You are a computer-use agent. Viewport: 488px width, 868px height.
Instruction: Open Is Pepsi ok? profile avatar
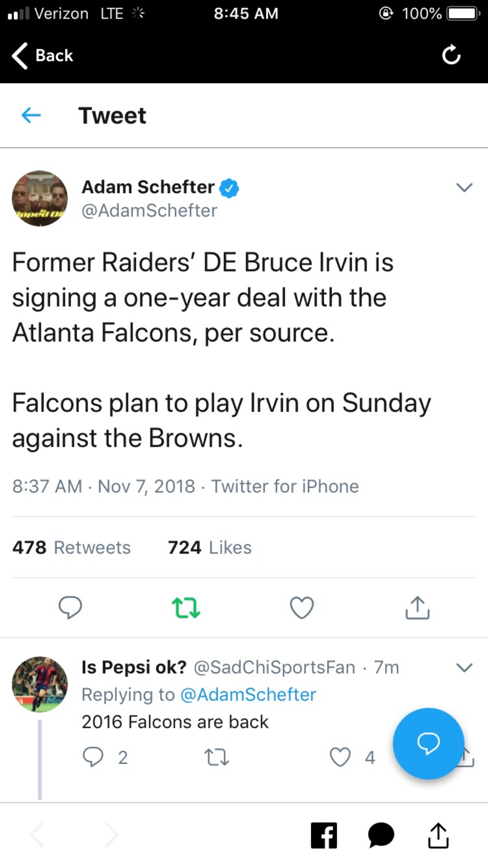tap(40, 684)
